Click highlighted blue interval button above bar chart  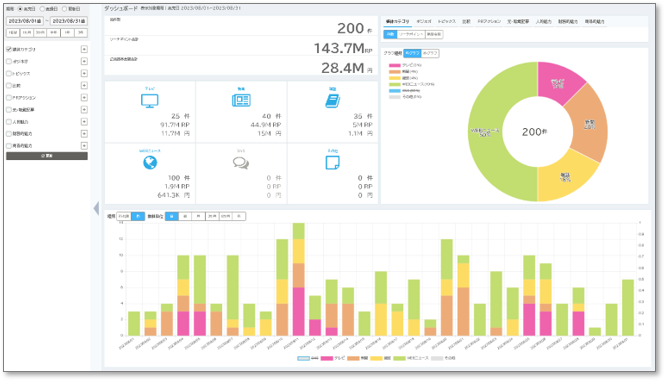tap(171, 216)
